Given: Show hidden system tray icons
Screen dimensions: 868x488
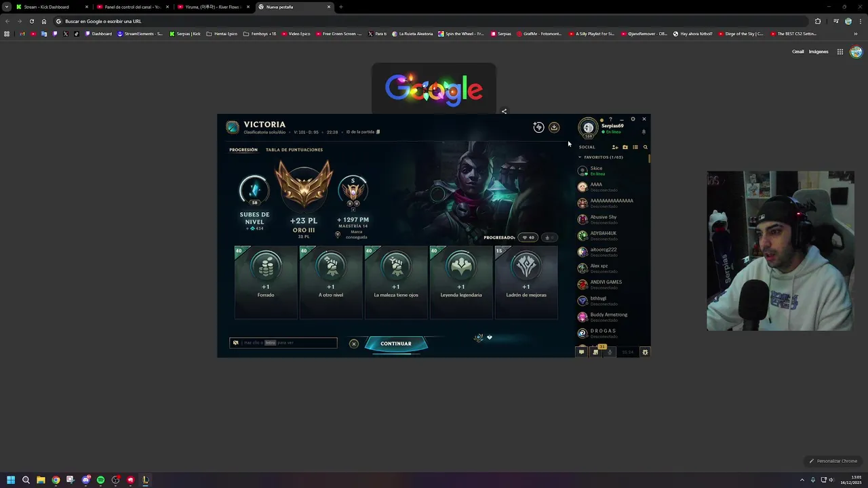Looking at the screenshot, I should [802, 480].
